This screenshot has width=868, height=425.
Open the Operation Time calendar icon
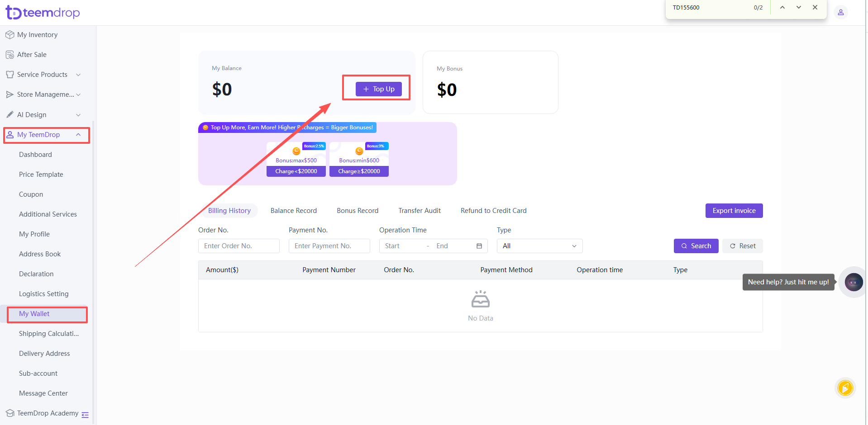tap(479, 246)
